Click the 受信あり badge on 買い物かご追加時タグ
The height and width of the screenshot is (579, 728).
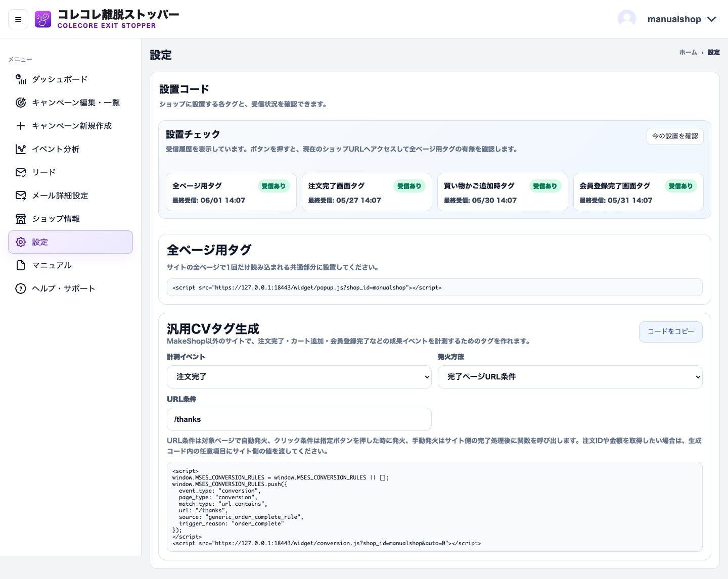pyautogui.click(x=545, y=186)
